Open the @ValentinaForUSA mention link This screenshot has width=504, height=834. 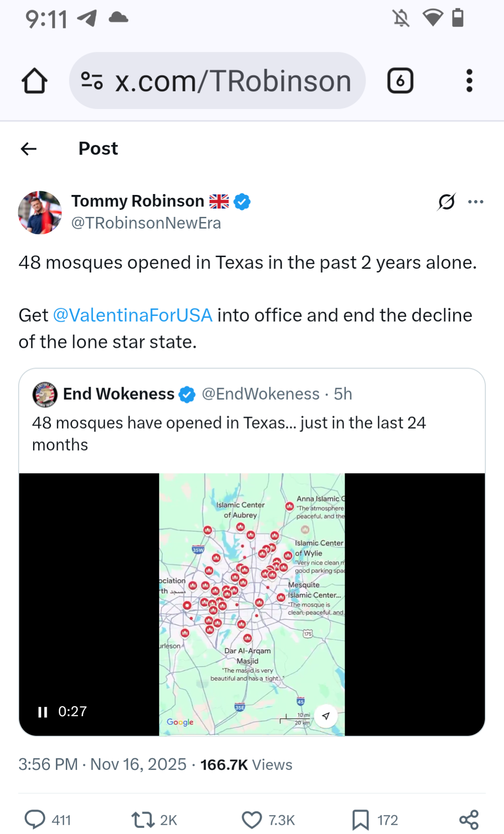tap(133, 316)
